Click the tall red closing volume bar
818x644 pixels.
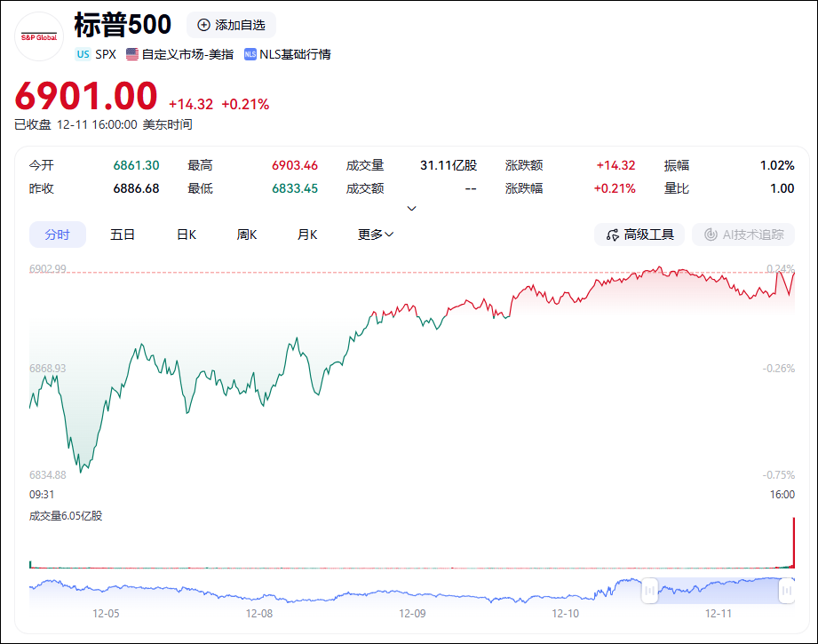click(x=793, y=542)
